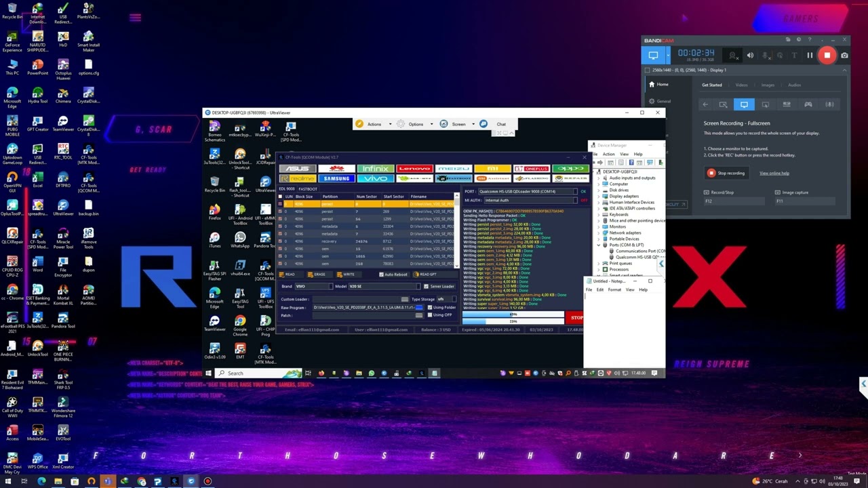868x488 pixels.
Task: Open remote Google Chrome desktop icon
Action: (240, 325)
